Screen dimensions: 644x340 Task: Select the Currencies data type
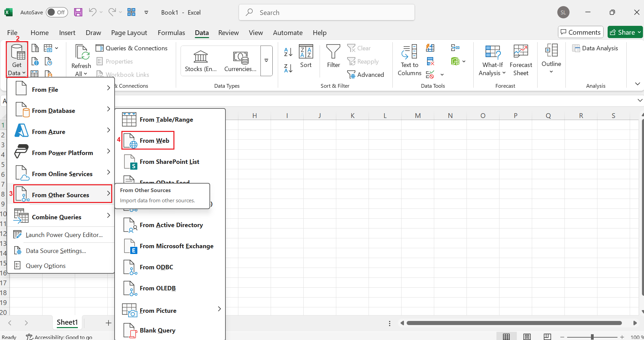pyautogui.click(x=240, y=61)
